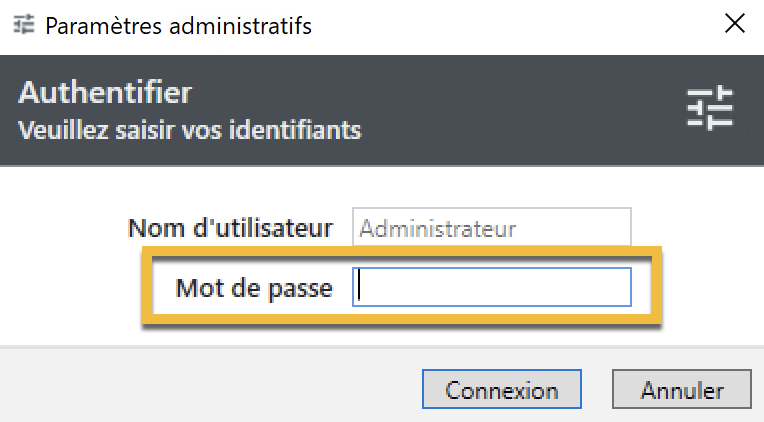Click the "Nom d'utilisateur" label
Image resolution: width=764 pixels, height=422 pixels.
coord(230,228)
